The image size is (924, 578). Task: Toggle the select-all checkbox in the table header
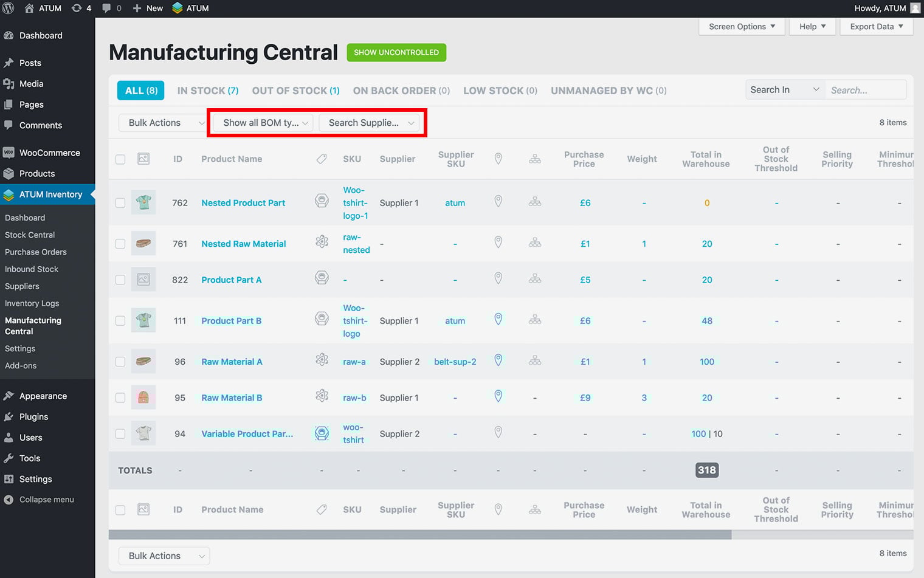[120, 159]
